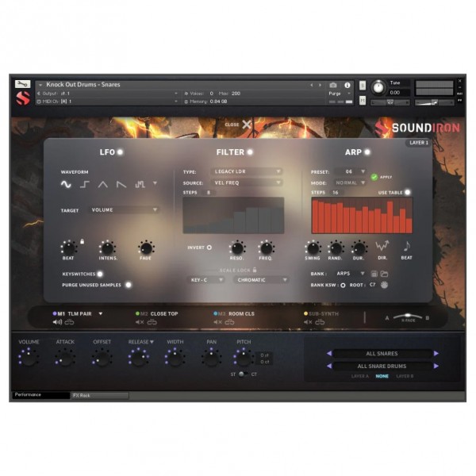
Task: Select LAYER B option
Action: click(x=405, y=376)
